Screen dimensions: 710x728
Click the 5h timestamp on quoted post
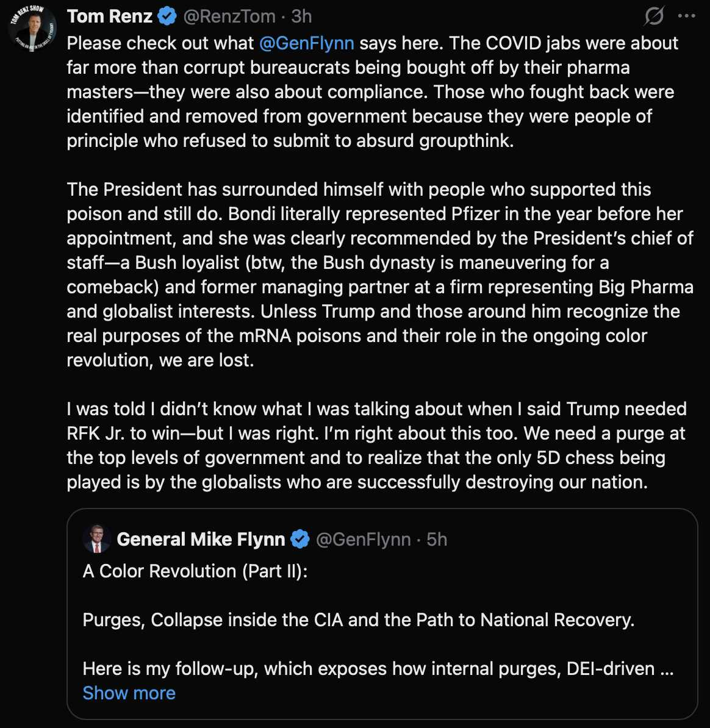point(437,540)
